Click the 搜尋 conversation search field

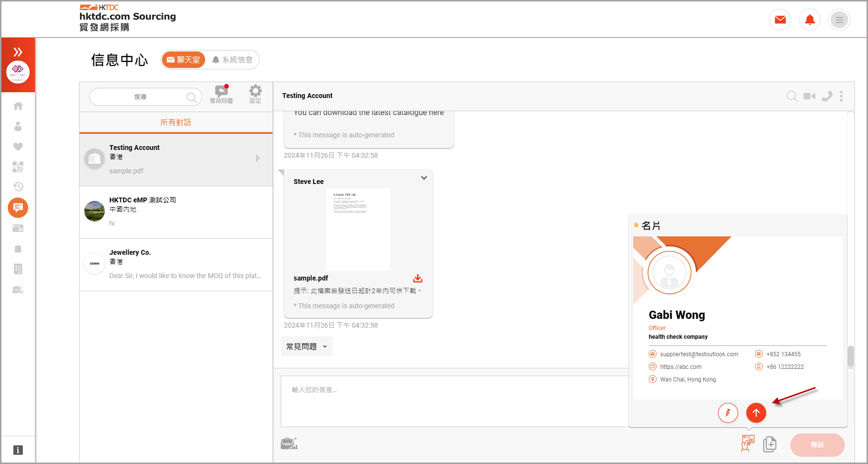click(146, 97)
